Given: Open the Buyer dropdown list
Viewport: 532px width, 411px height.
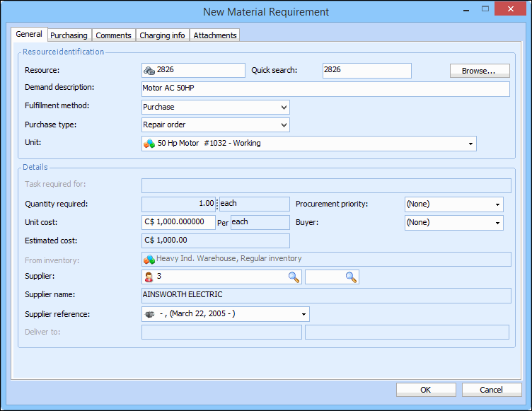Looking at the screenshot, I should click(498, 223).
